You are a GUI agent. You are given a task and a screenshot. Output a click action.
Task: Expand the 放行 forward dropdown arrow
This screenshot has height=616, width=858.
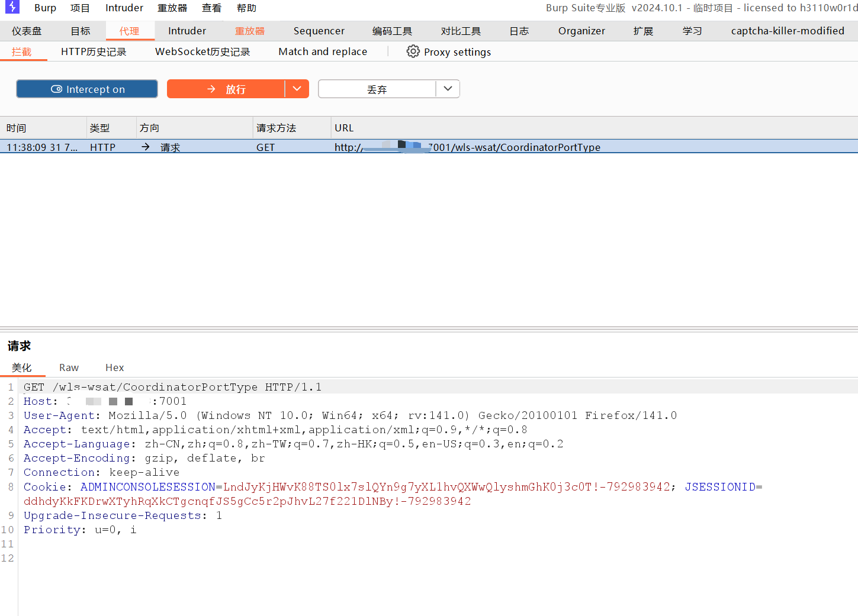coord(297,89)
